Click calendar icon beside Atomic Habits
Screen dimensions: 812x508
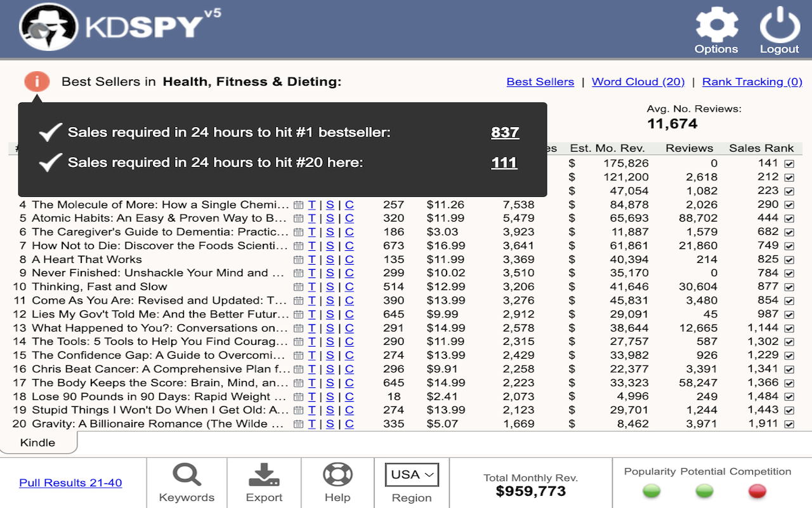pos(299,218)
